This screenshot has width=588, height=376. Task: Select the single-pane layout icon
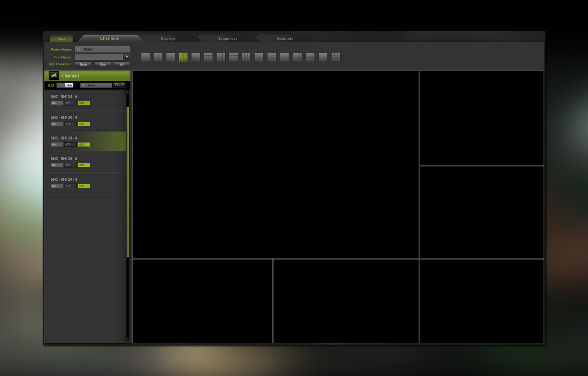(x=146, y=57)
